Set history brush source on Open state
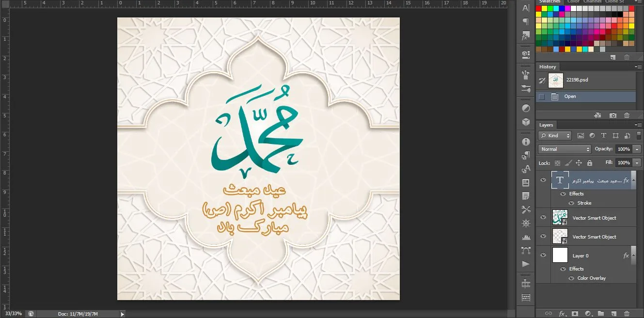Image resolution: width=644 pixels, height=318 pixels. pyautogui.click(x=542, y=96)
